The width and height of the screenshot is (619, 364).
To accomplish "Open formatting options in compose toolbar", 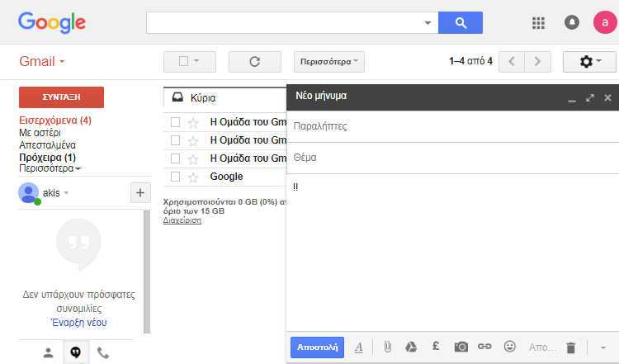I will point(358,347).
